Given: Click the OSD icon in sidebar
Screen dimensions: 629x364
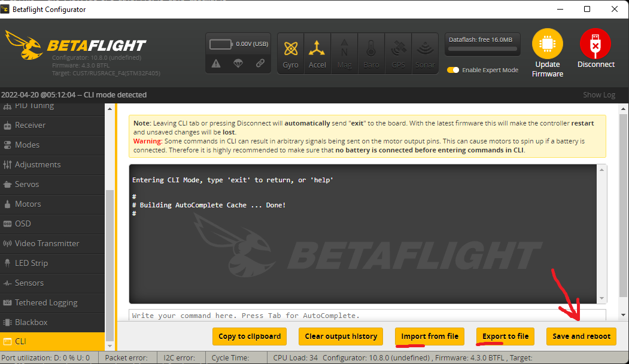Looking at the screenshot, I should [x=7, y=224].
